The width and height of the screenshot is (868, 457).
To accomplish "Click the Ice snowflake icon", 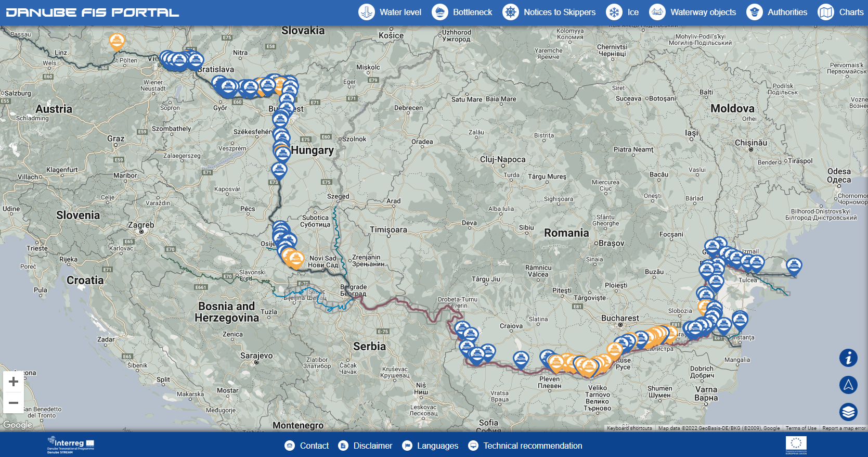I will coord(614,12).
